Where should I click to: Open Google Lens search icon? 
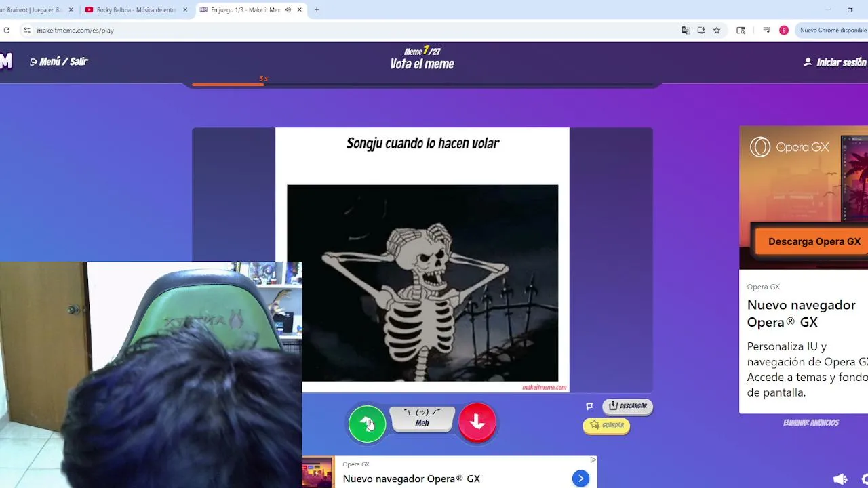[x=741, y=30]
